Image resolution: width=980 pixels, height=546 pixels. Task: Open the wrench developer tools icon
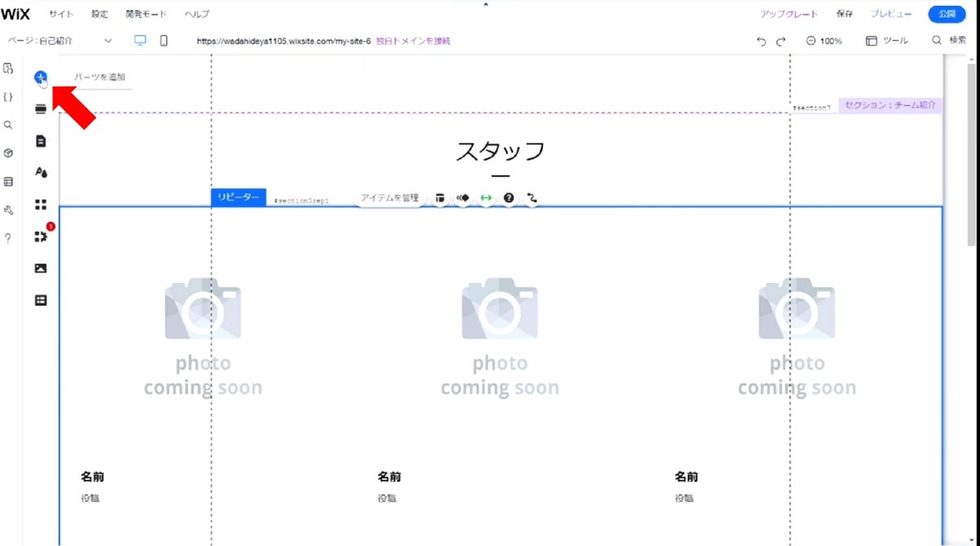8,210
